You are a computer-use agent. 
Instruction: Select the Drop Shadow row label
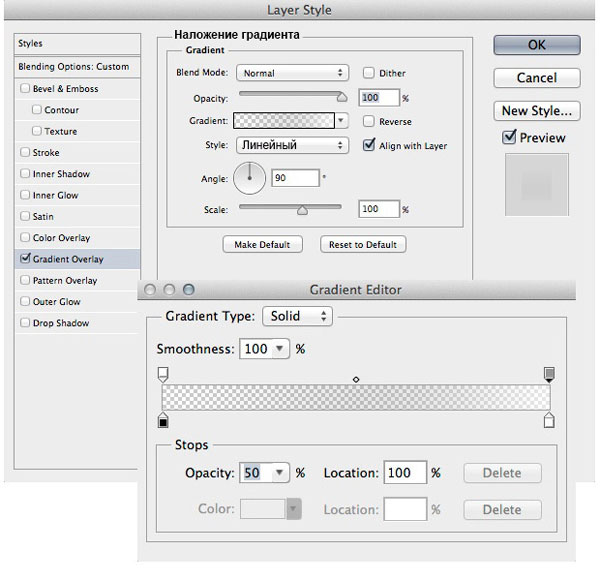(x=61, y=323)
